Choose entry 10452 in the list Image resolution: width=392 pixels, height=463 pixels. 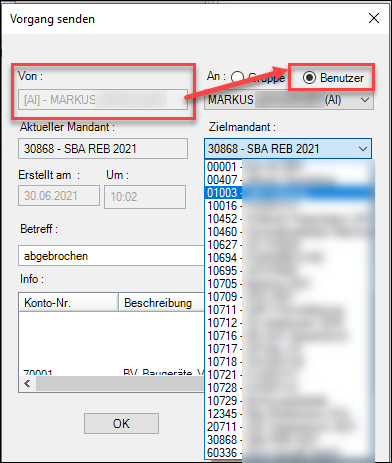pos(289,219)
